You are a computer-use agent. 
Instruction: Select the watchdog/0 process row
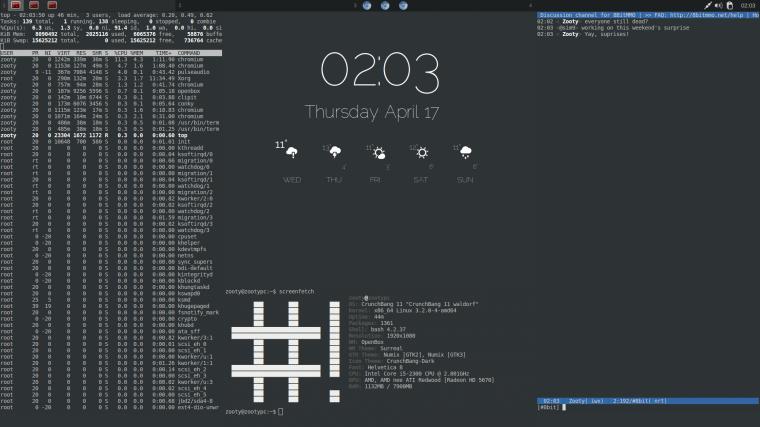[x=111, y=167]
